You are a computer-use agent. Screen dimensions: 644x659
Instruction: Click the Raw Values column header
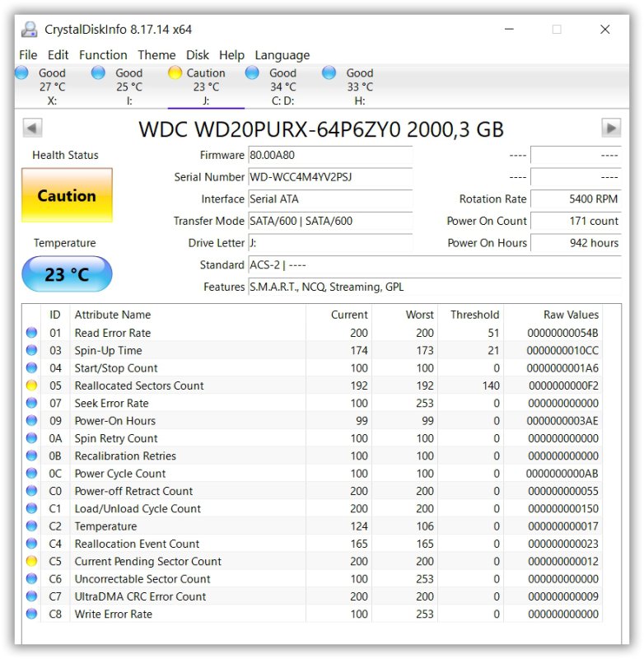click(571, 315)
